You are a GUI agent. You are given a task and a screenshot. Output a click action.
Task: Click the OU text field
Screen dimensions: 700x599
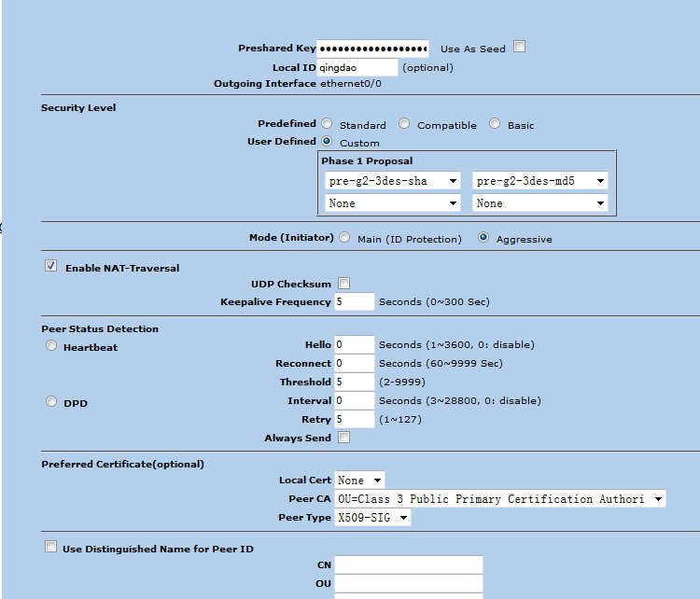point(409,583)
